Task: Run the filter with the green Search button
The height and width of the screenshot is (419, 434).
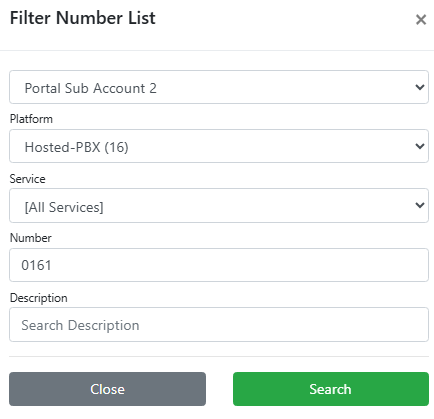Action: (x=331, y=389)
